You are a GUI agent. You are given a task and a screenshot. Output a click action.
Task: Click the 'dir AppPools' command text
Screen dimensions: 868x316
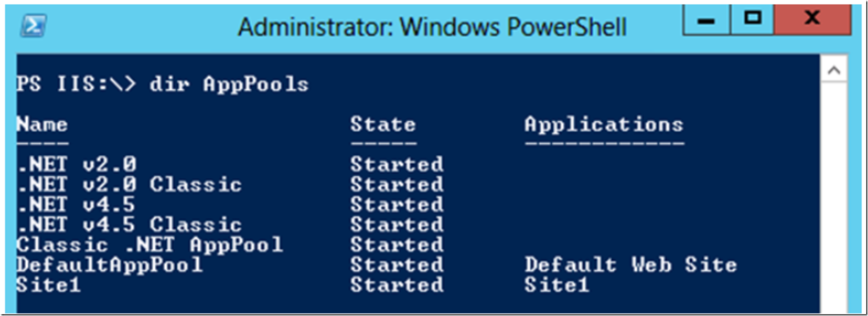tap(229, 85)
